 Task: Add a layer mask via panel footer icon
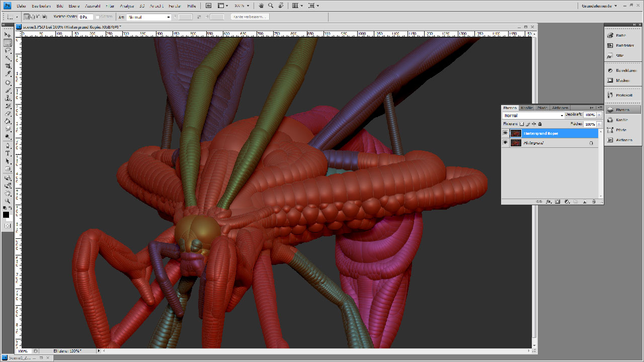point(557,202)
